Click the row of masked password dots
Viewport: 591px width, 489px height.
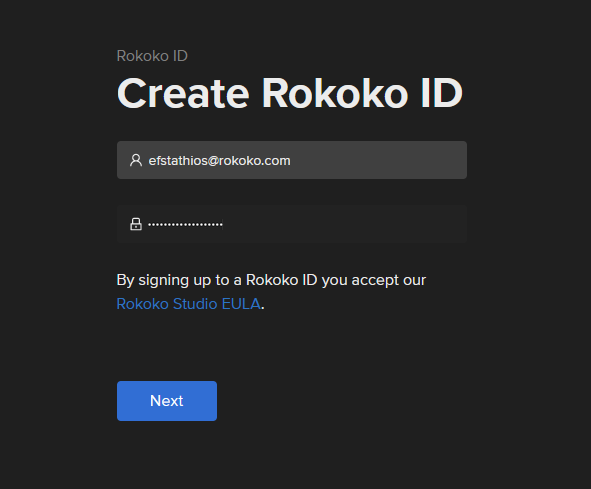tap(185, 224)
